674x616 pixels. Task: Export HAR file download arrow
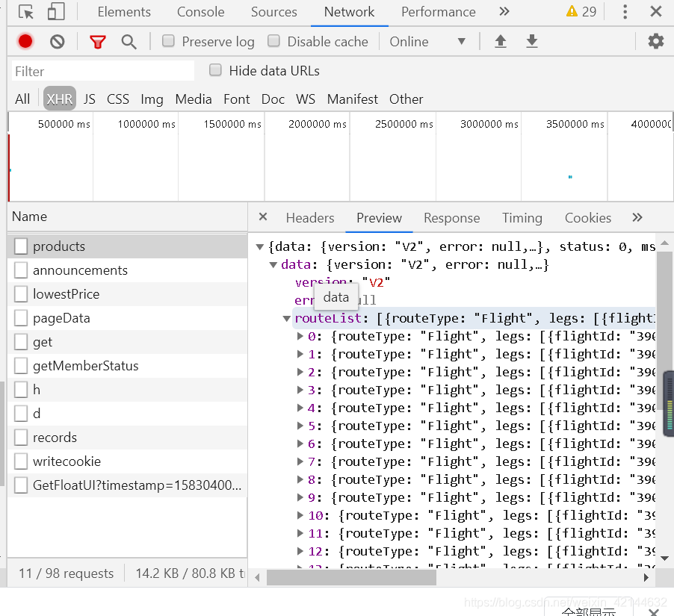(x=532, y=41)
